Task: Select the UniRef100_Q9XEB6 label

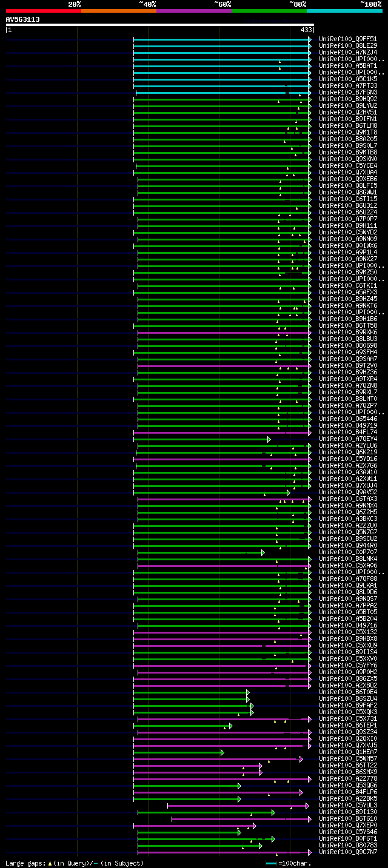Action: [x=348, y=179]
